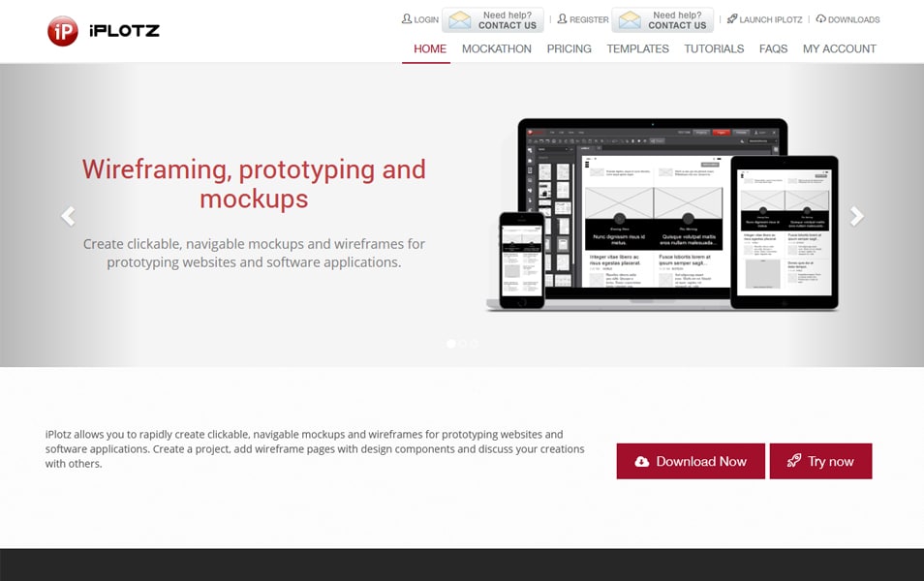The width and height of the screenshot is (924, 581).
Task: Advance to next slide with right arrow
Action: [856, 216]
